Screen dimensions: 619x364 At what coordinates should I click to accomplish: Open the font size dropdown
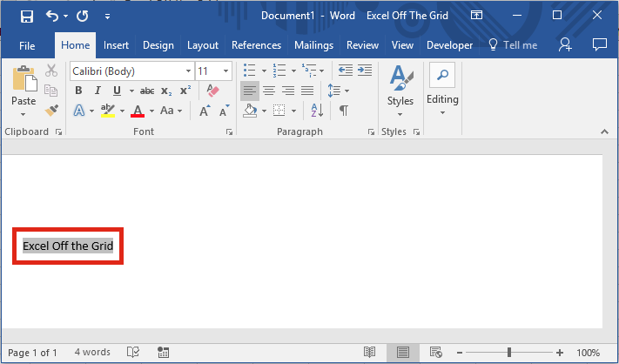click(x=225, y=71)
